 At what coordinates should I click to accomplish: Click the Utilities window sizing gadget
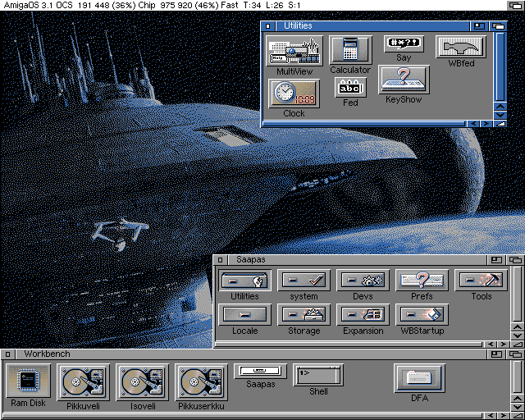(500, 124)
